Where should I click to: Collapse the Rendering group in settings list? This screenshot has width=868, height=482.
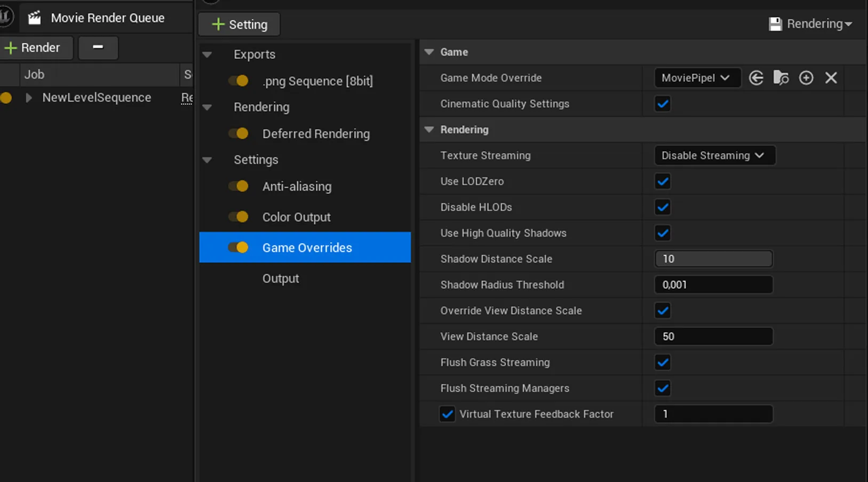pyautogui.click(x=208, y=107)
